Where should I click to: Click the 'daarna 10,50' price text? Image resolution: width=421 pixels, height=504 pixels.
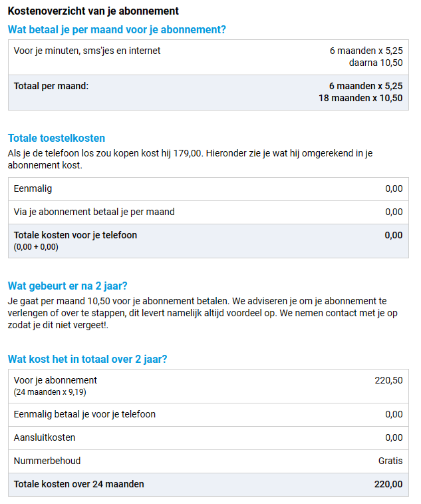(375, 63)
